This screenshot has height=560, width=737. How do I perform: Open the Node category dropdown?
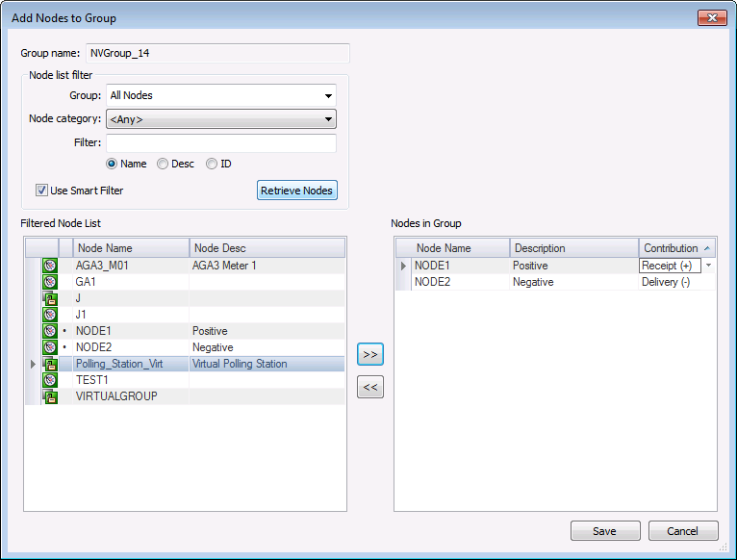click(x=221, y=119)
